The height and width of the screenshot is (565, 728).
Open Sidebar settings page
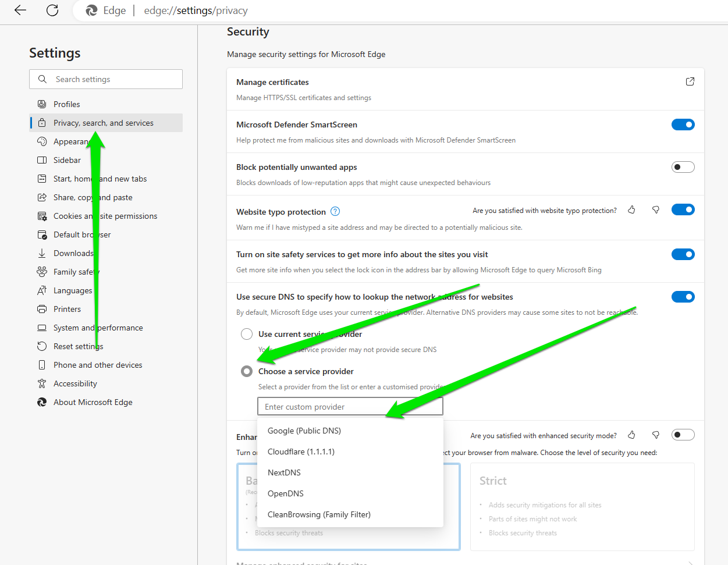coord(106,160)
